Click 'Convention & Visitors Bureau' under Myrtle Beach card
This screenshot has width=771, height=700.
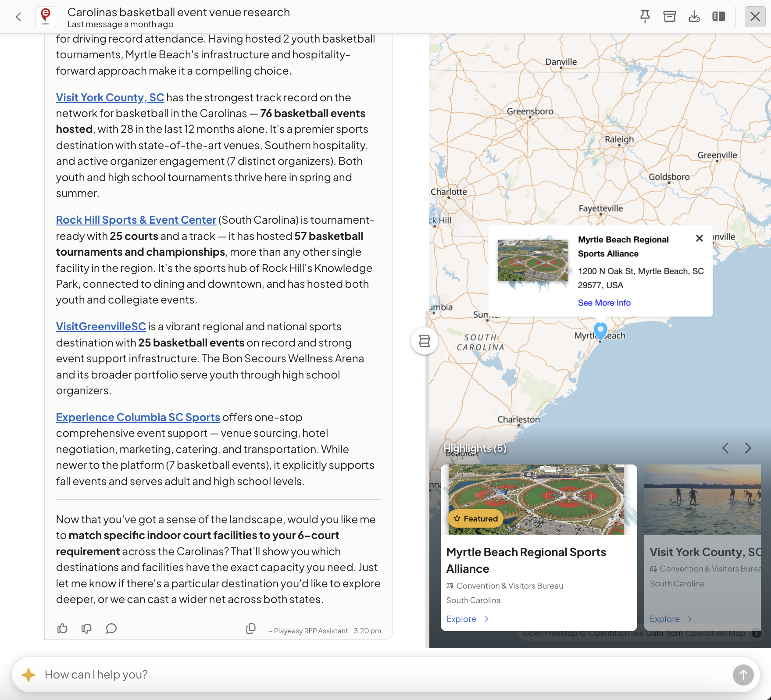pyautogui.click(x=510, y=586)
